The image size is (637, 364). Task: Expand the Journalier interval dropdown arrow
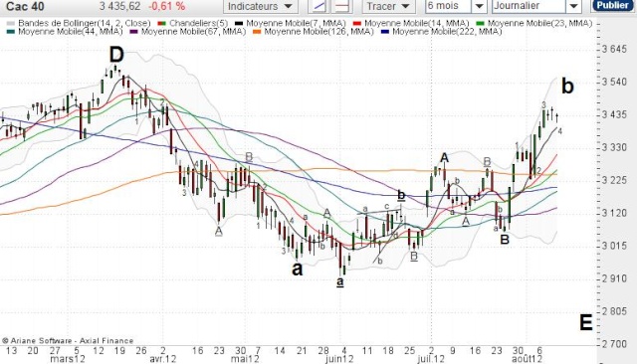(x=573, y=6)
